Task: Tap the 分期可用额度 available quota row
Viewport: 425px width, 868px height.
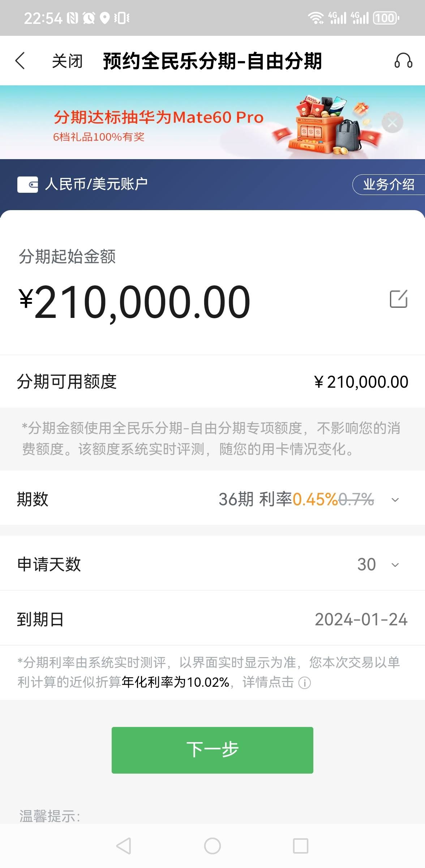Action: tap(212, 382)
